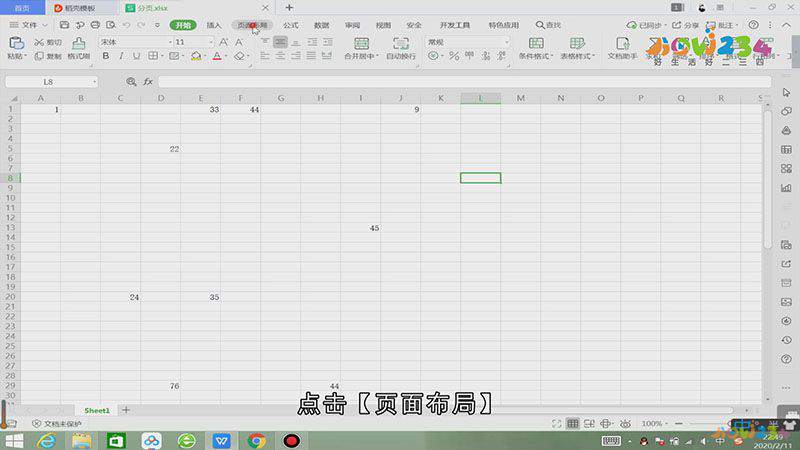Click the Share (分享) button
The width and height of the screenshot is (800, 450).
point(685,25)
